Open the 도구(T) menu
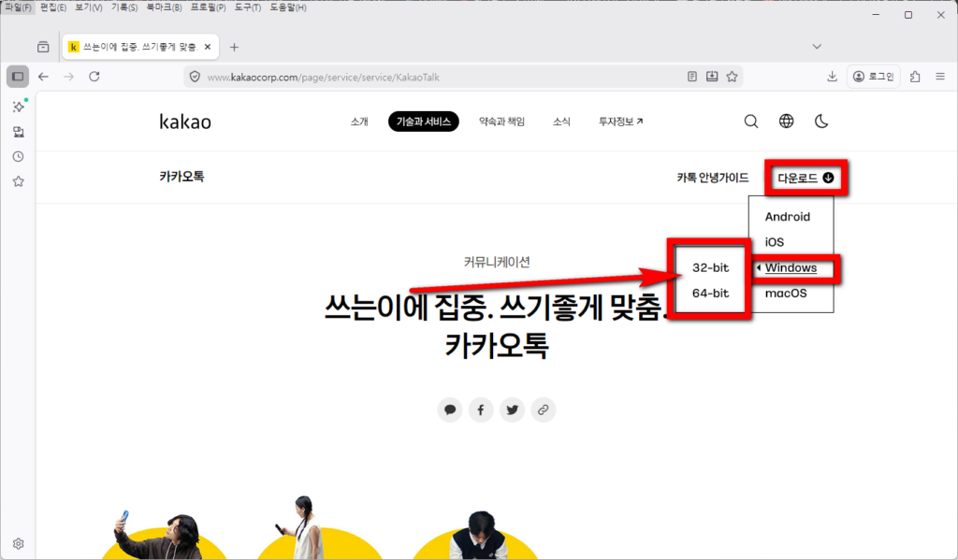The width and height of the screenshot is (958, 560). (247, 7)
